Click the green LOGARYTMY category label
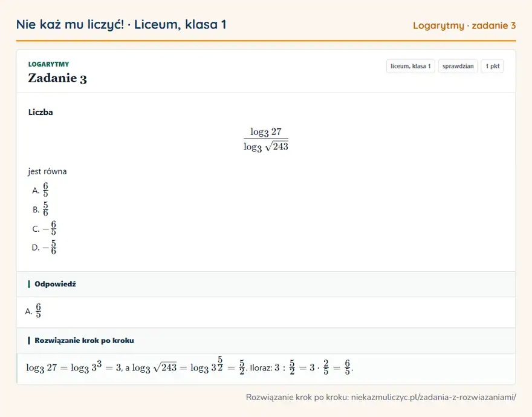532x417 pixels. click(x=48, y=64)
